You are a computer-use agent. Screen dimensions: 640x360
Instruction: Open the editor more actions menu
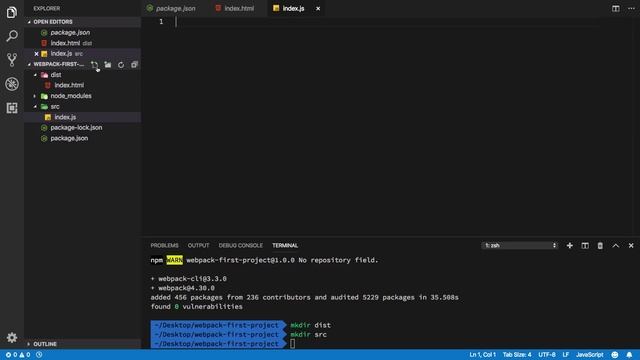point(631,8)
